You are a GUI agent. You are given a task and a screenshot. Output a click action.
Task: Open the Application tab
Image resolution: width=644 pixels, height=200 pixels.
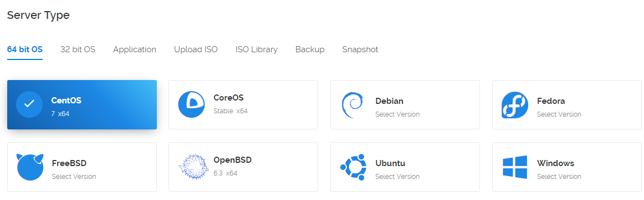click(x=135, y=49)
